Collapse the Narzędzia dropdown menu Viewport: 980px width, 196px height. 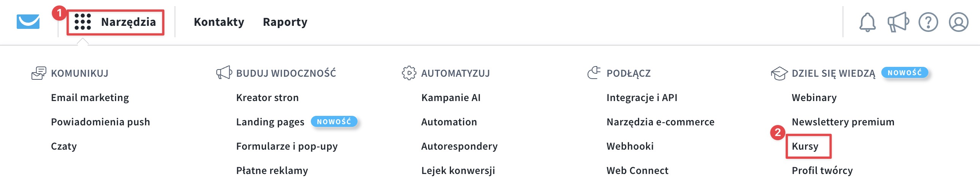point(115,22)
